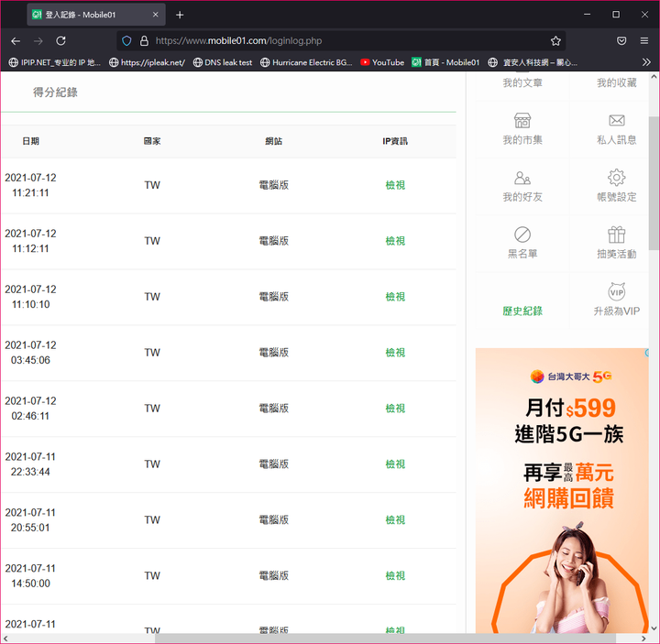Click the 國家 column header
660x644 pixels.
(152, 141)
